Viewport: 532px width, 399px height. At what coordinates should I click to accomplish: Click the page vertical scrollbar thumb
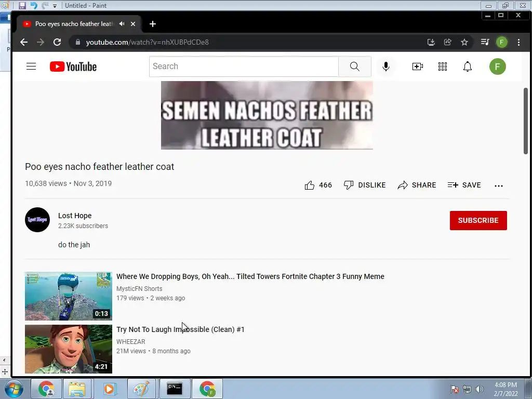point(526,121)
